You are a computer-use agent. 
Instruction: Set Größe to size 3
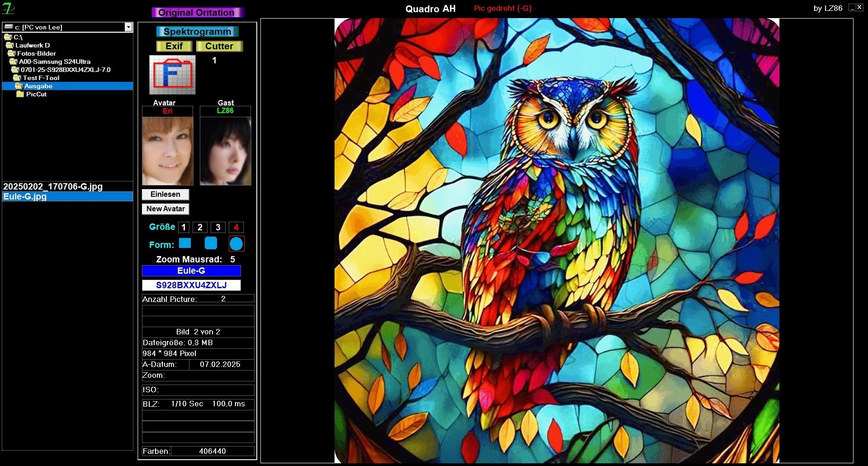218,227
